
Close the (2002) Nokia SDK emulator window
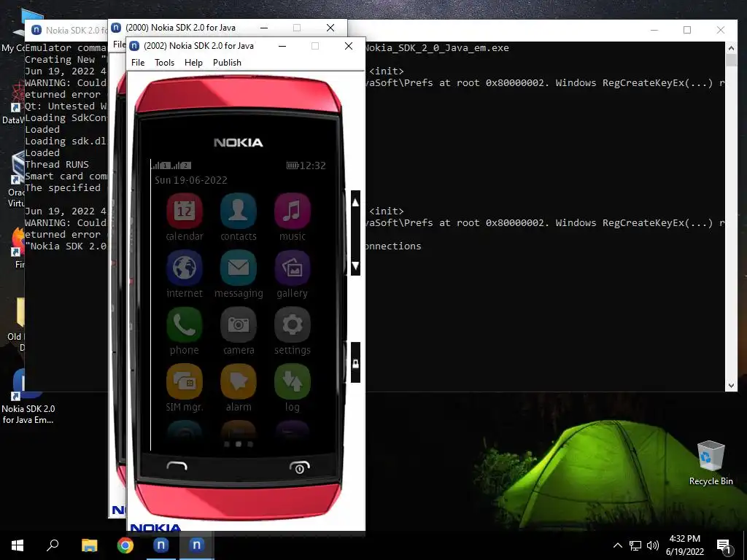349,46
